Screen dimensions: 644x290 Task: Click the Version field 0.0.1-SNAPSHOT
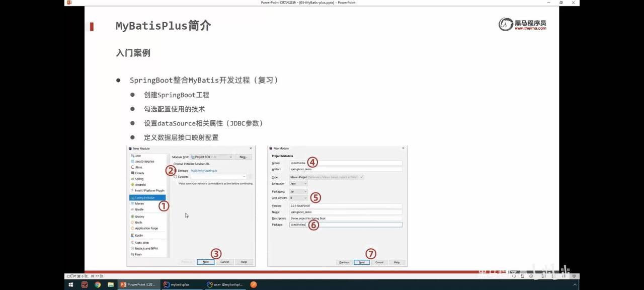point(346,206)
